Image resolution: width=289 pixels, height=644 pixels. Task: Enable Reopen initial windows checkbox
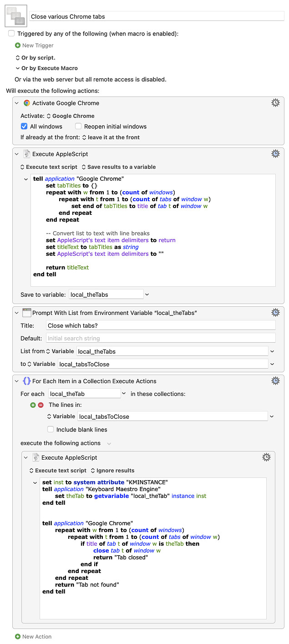click(x=78, y=127)
